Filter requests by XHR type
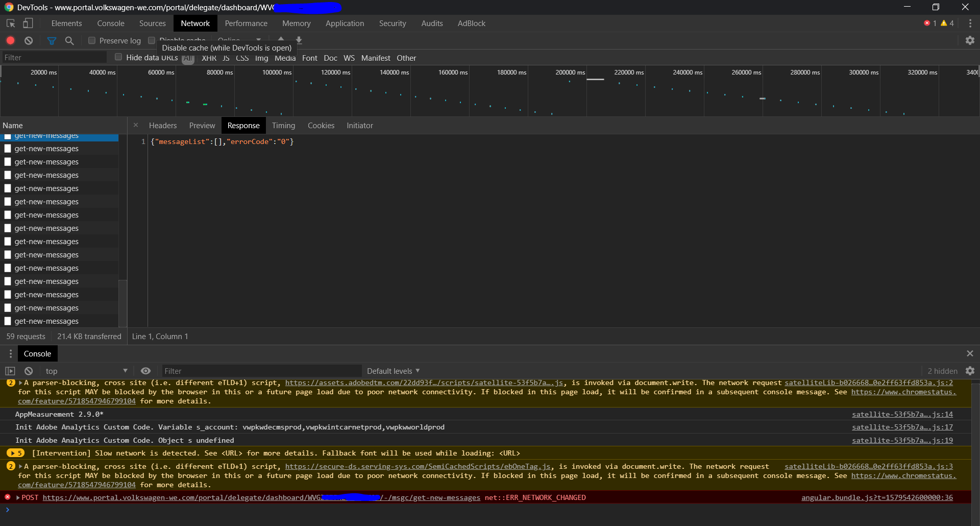The image size is (980, 526). pyautogui.click(x=209, y=58)
